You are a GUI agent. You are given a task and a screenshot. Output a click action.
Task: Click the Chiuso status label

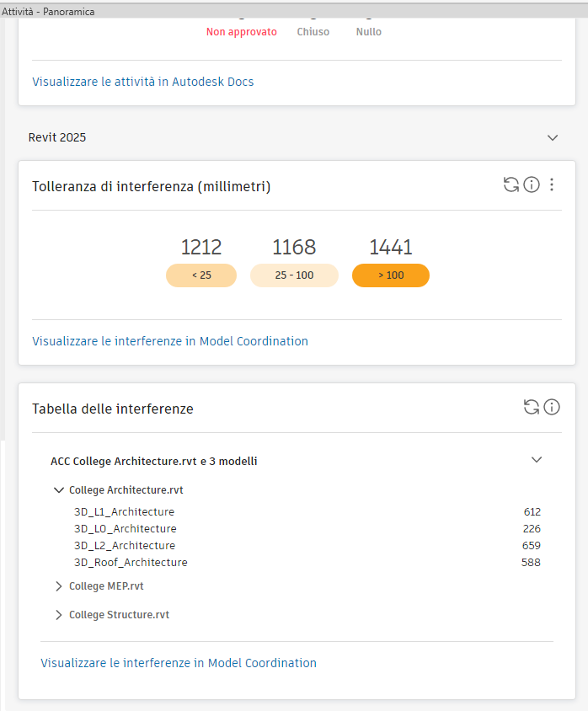tap(313, 32)
